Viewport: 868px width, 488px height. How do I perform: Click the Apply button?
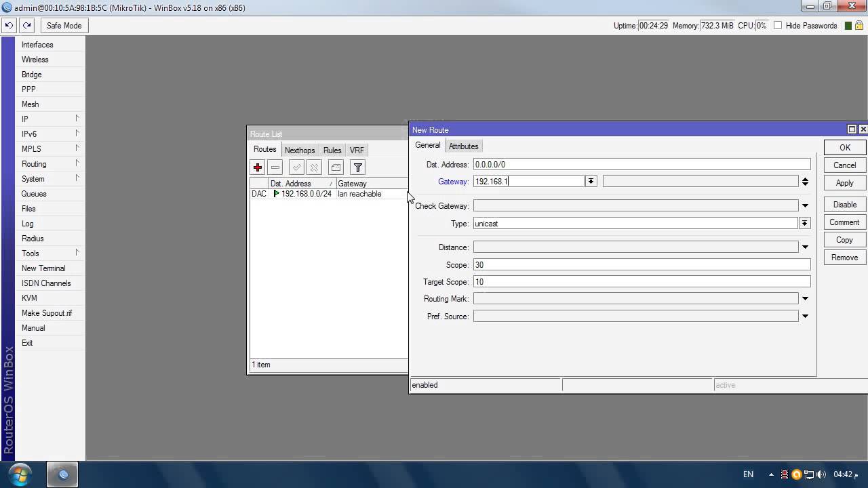[844, 183]
